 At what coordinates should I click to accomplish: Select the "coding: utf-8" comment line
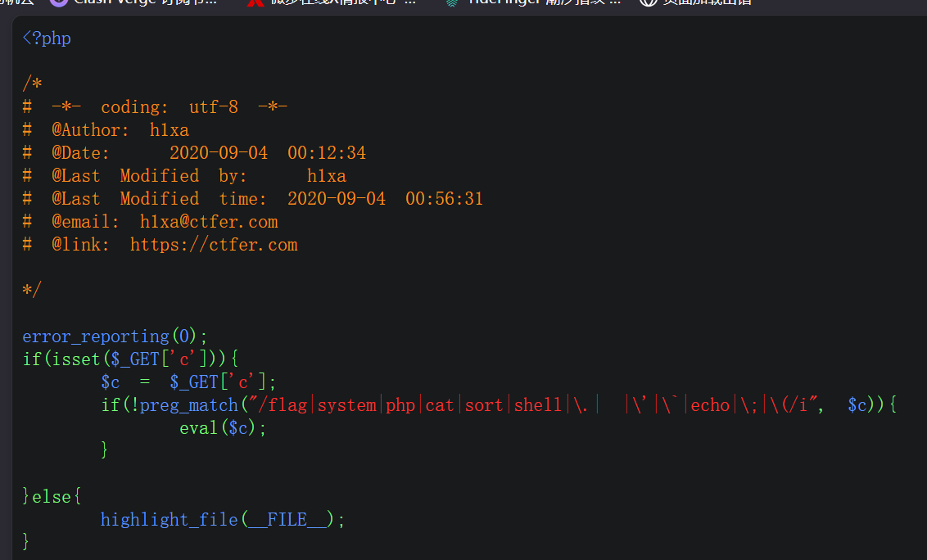coord(155,107)
